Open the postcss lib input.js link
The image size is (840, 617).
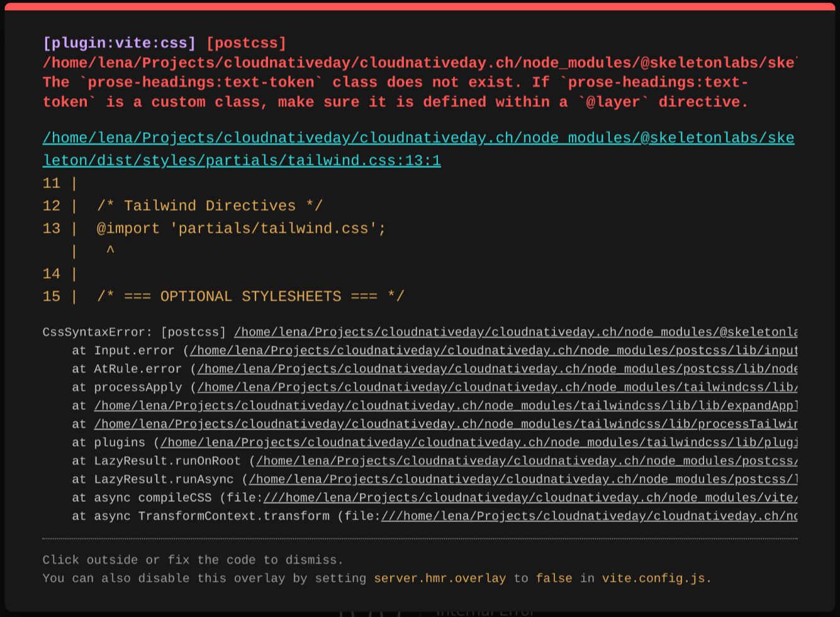point(491,350)
